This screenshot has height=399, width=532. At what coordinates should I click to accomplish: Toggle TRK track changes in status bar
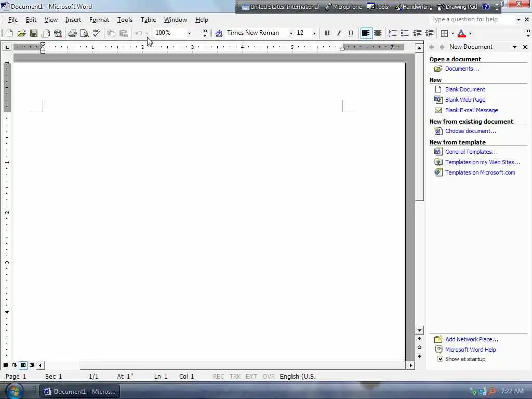(x=235, y=376)
